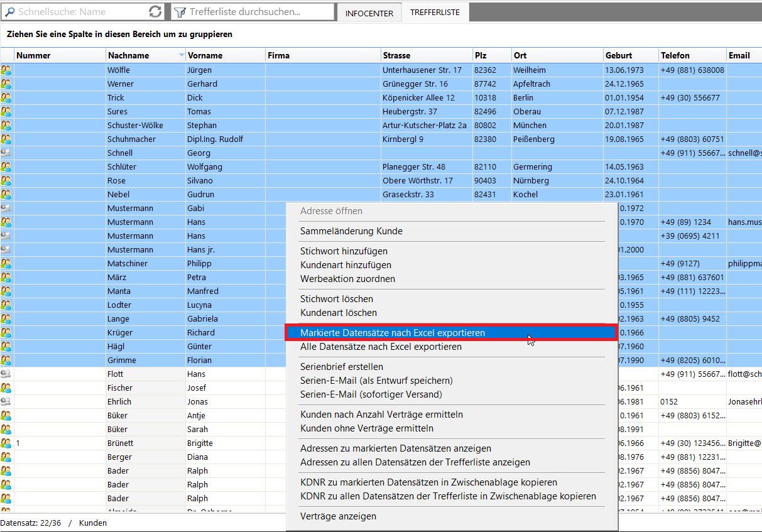Choose 'Markierte Datensätze nach Excel exportieren'
The height and width of the screenshot is (532, 762).
(x=393, y=333)
